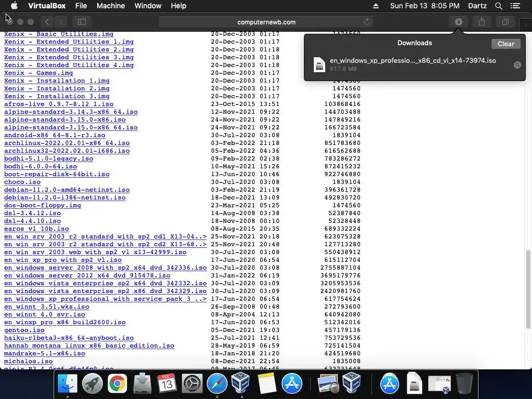The height and width of the screenshot is (399, 532).
Task: Open hannah_montana_linux_x86_basic_edition.iso link
Action: tap(89, 346)
